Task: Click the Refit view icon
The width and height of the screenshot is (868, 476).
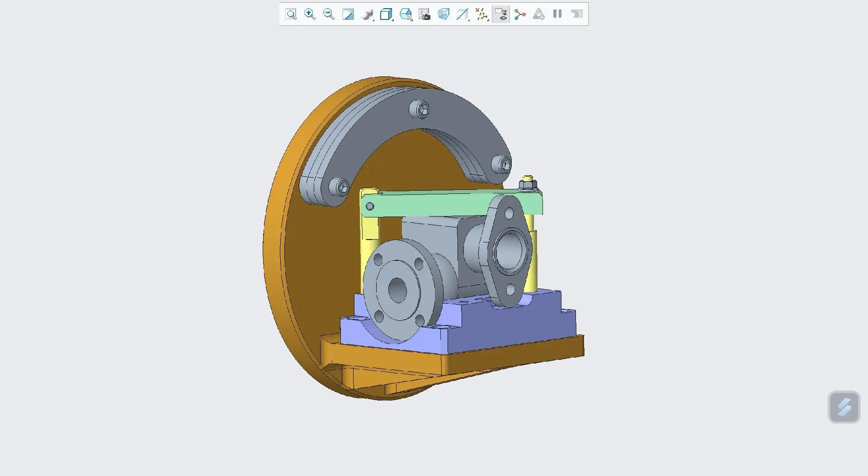Action: tap(291, 14)
